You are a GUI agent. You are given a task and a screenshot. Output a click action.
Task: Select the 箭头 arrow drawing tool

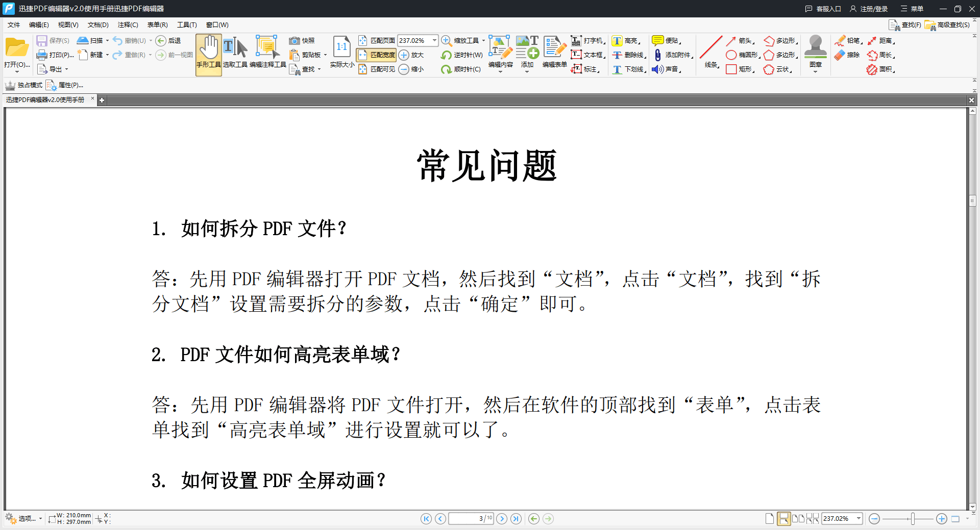tap(740, 40)
